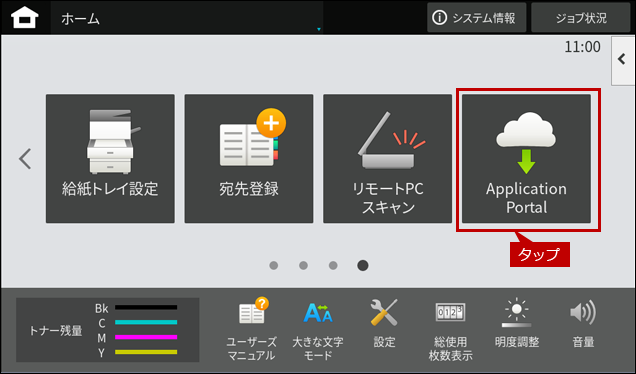This screenshot has width=636, height=374.
Task: Launch リモートPCスキャン
Action: 387,159
